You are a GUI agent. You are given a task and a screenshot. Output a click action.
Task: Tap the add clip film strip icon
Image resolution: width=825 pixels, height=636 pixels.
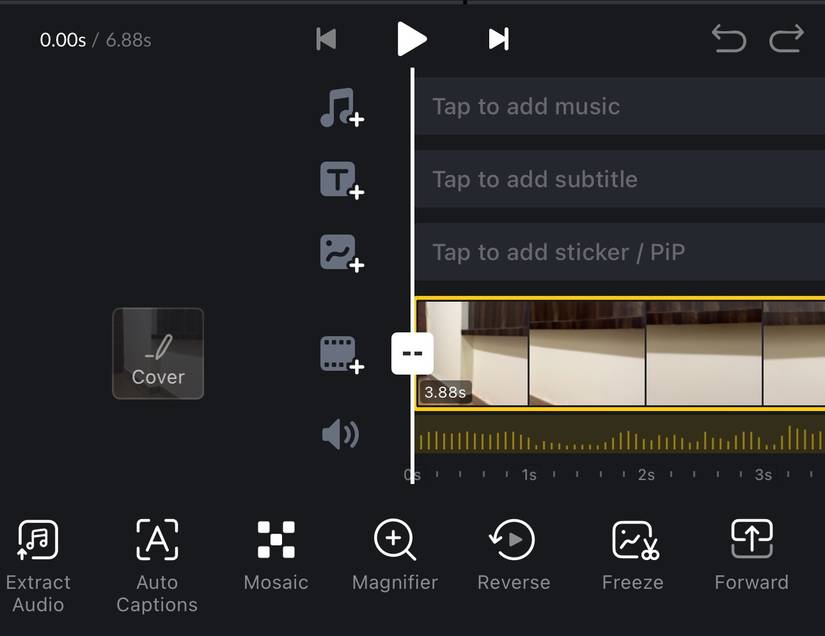[343, 352]
